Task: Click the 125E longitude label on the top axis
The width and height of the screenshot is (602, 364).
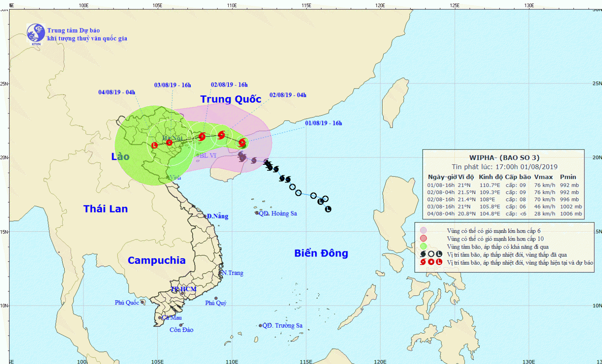Action: 455,5
